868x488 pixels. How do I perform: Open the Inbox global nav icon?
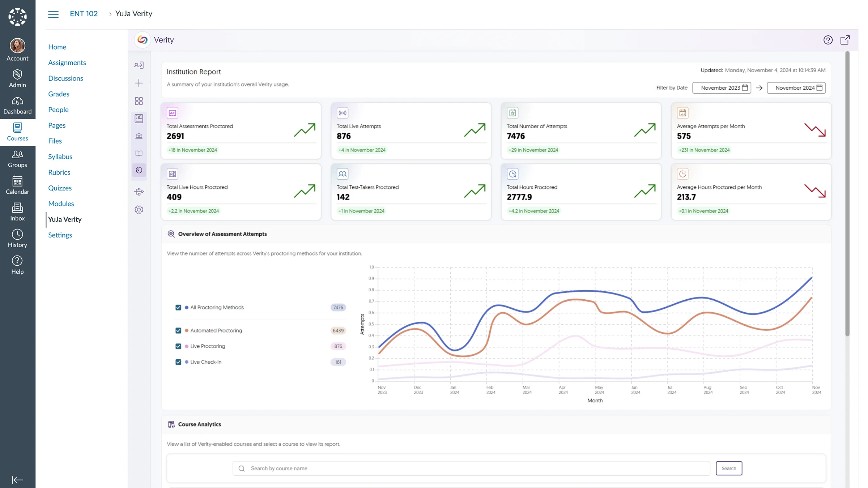[17, 212]
